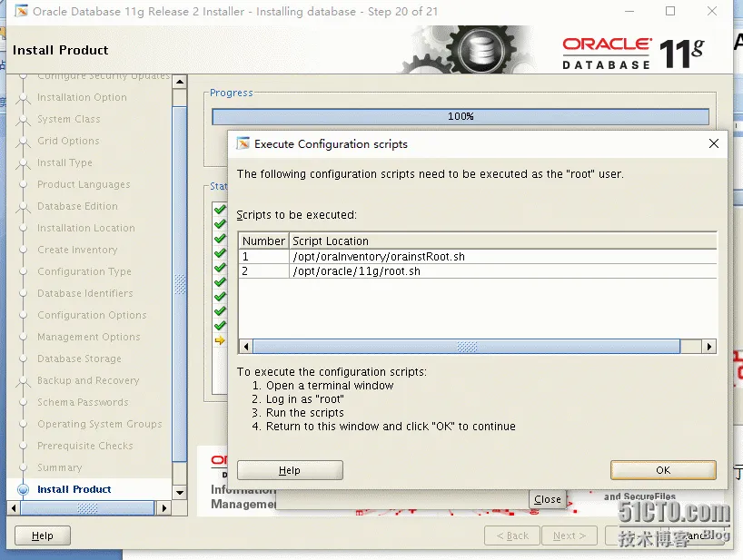Image resolution: width=743 pixels, height=560 pixels.
Task: Click the Back button in installer
Action: coord(512,535)
